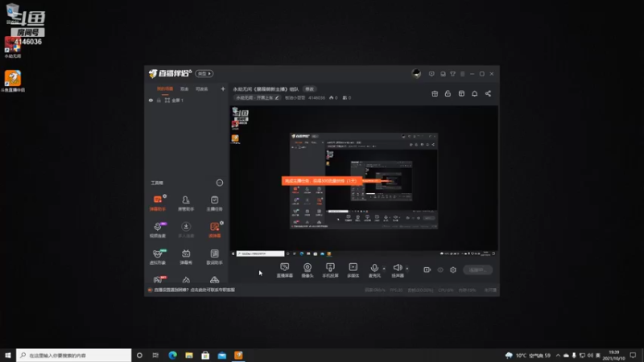644x362 pixels.
Task: Click the 修改 button beside the stream title
Action: pyautogui.click(x=309, y=89)
